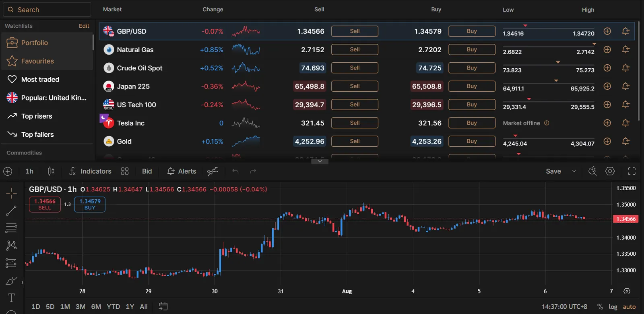Open the chart layout grid icon
The height and width of the screenshot is (314, 644).
(x=125, y=171)
